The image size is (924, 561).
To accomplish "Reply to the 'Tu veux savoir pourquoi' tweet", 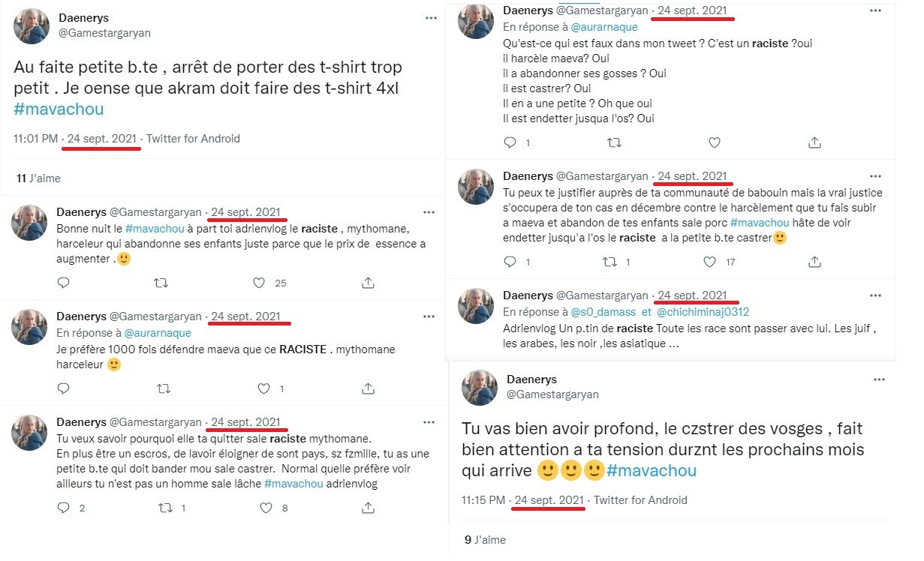I will pyautogui.click(x=64, y=508).
